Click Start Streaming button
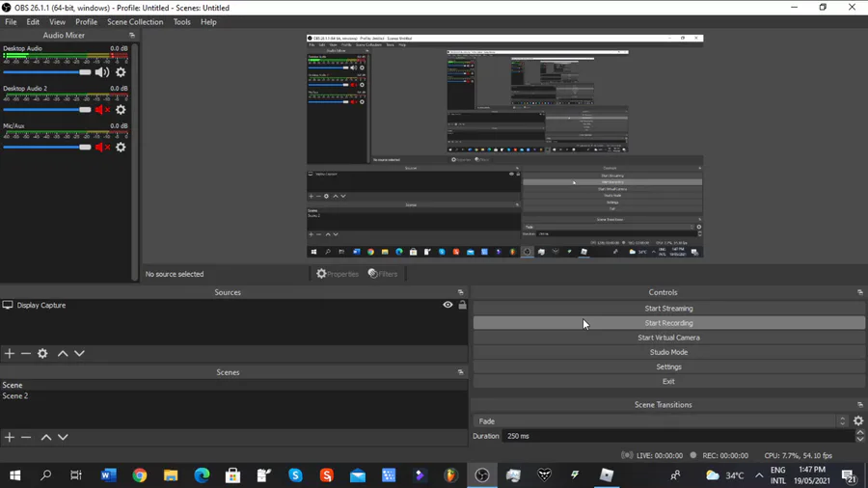 [668, 309]
